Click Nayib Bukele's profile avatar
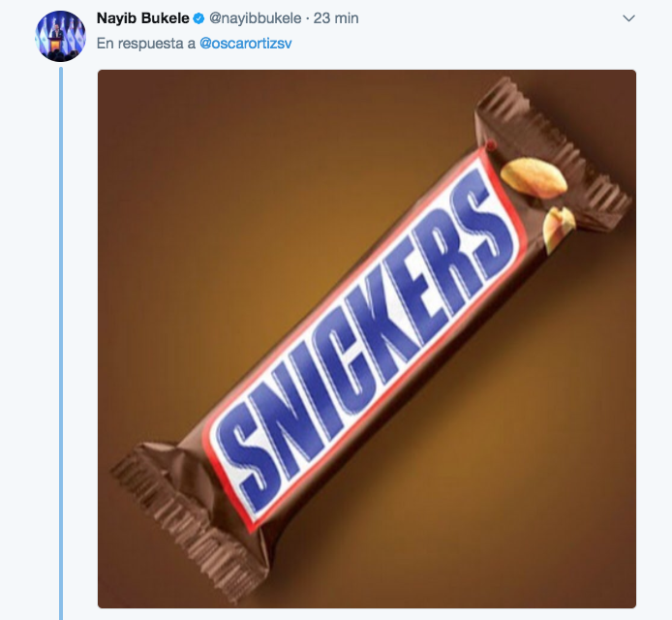The image size is (672, 620). pyautogui.click(x=60, y=36)
